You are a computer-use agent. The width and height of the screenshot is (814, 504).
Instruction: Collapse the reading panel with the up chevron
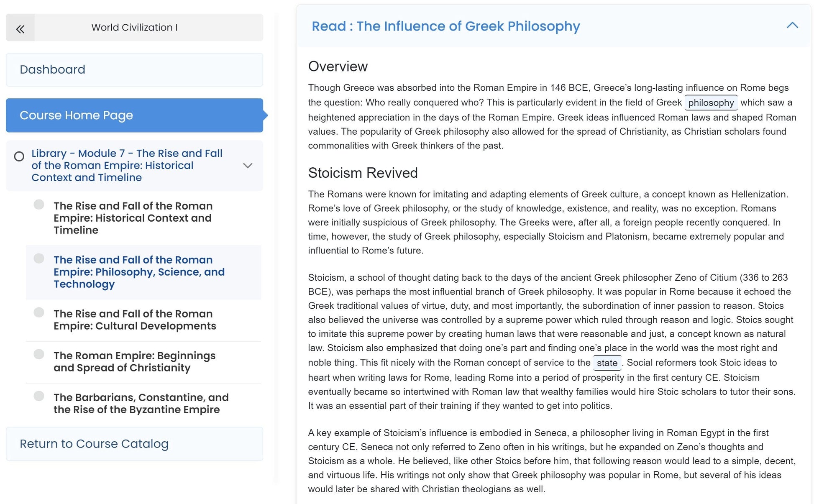792,26
